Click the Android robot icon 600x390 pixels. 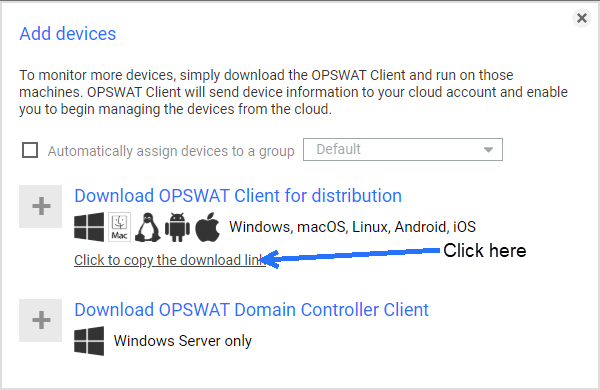coord(177,227)
